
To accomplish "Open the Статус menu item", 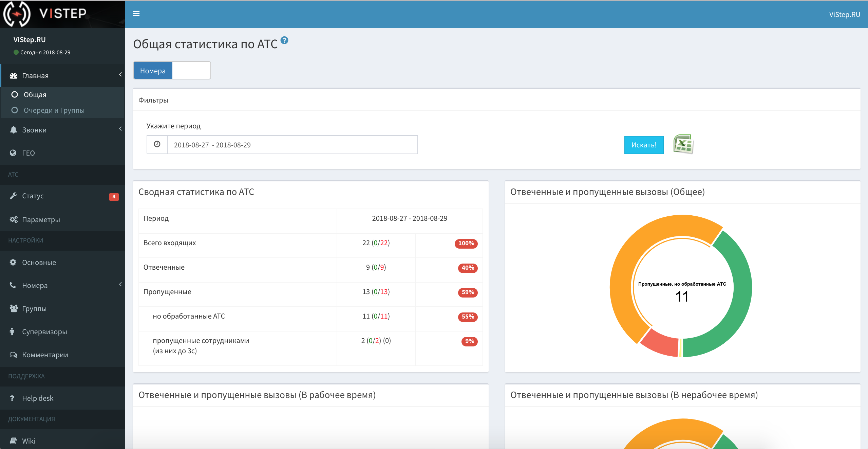I will click(62, 196).
